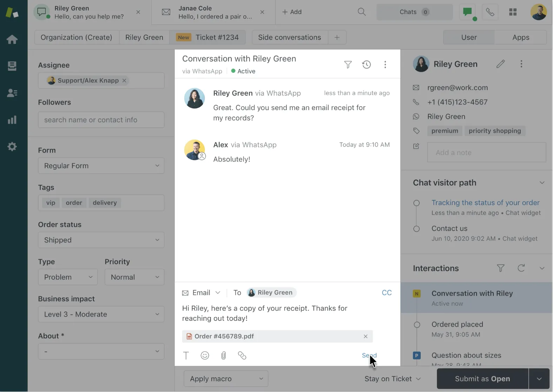Click Submit as Open
The image size is (553, 392).
[x=482, y=379]
